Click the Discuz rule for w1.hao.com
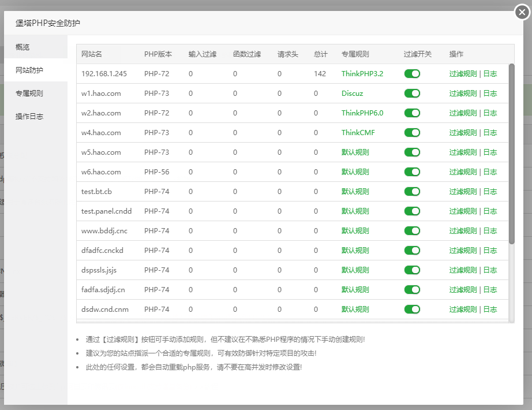532x410 pixels. (352, 94)
